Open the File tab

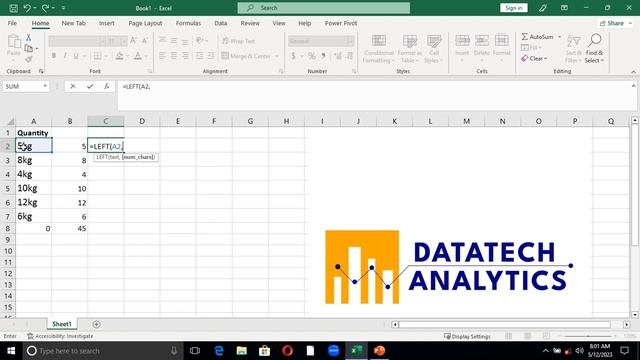point(12,23)
